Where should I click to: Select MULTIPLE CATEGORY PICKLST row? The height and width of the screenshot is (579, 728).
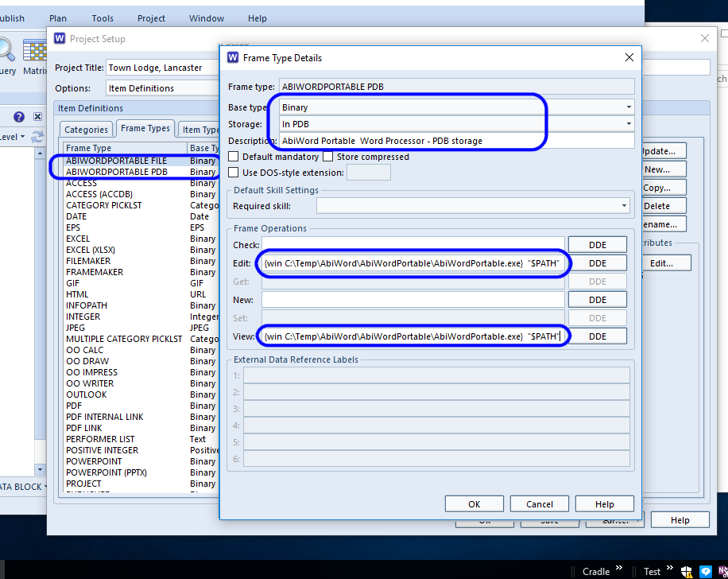pos(141,340)
